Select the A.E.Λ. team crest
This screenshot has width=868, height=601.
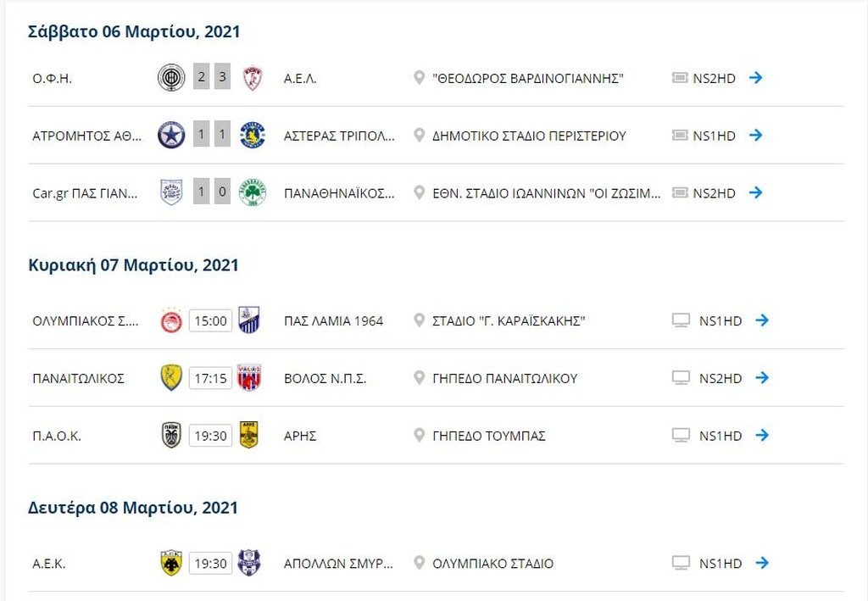pyautogui.click(x=252, y=77)
